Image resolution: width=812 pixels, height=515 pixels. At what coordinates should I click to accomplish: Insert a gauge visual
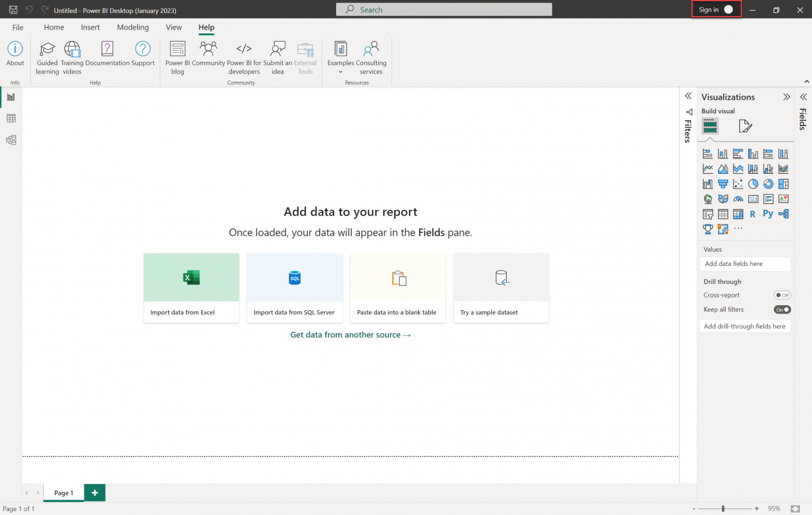[x=738, y=199]
